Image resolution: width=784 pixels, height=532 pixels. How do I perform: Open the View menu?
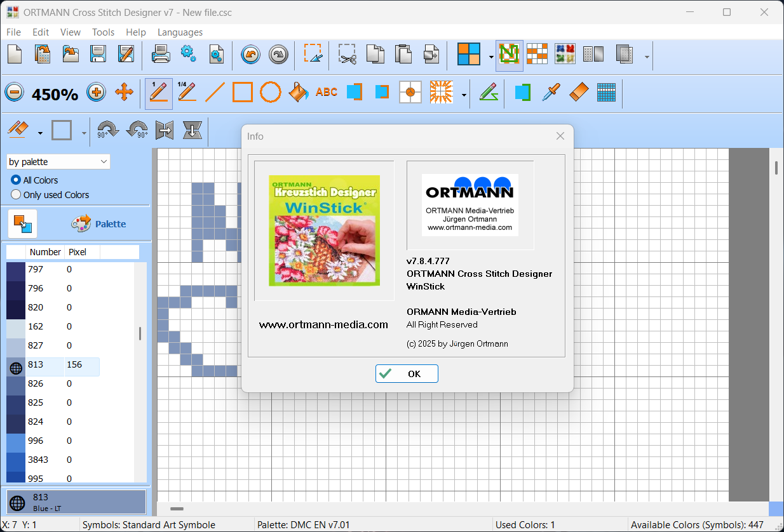pos(71,32)
